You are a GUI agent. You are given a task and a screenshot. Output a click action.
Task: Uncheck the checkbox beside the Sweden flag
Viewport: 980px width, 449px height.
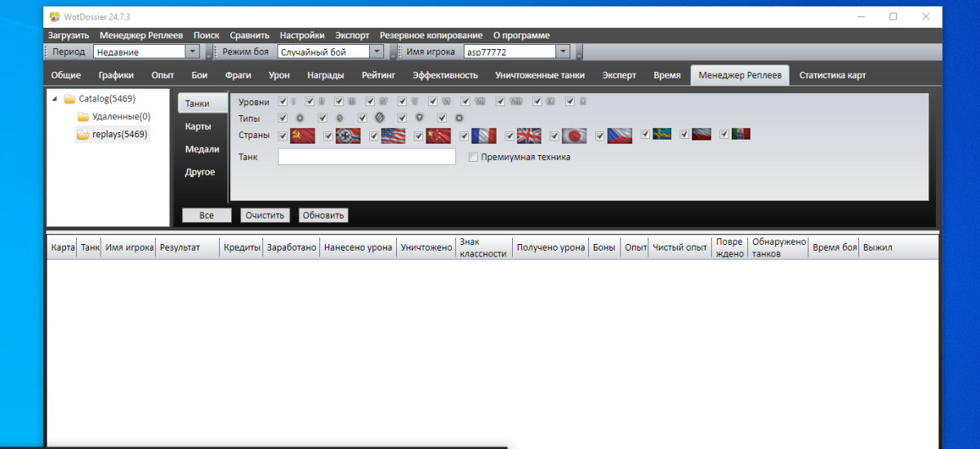[645, 134]
